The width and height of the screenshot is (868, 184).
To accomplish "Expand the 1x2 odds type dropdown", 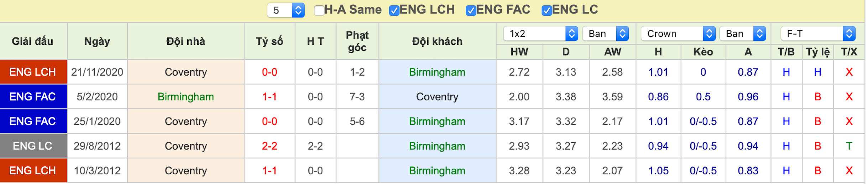I will [x=540, y=34].
